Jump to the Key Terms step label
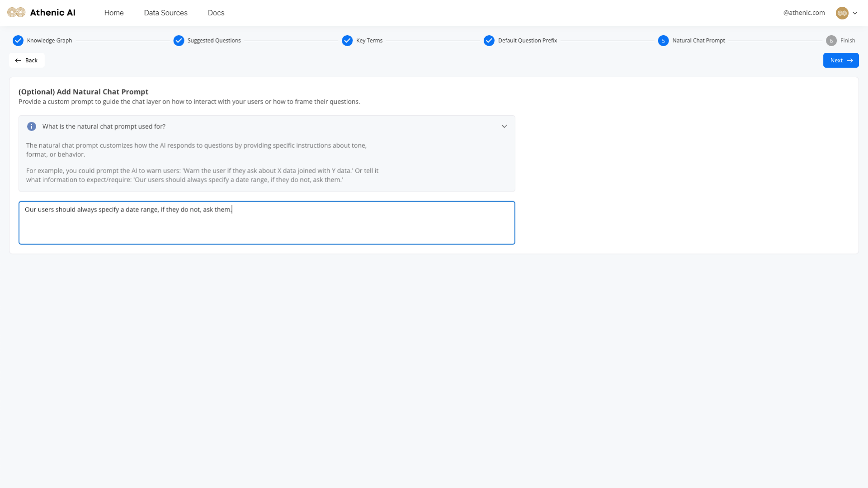The width and height of the screenshot is (868, 488). coord(369,41)
